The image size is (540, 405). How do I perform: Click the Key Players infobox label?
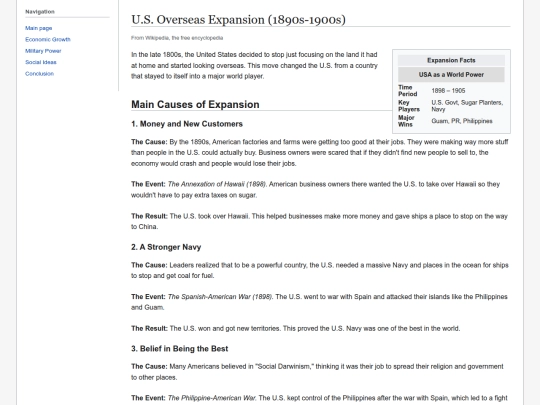409,106
